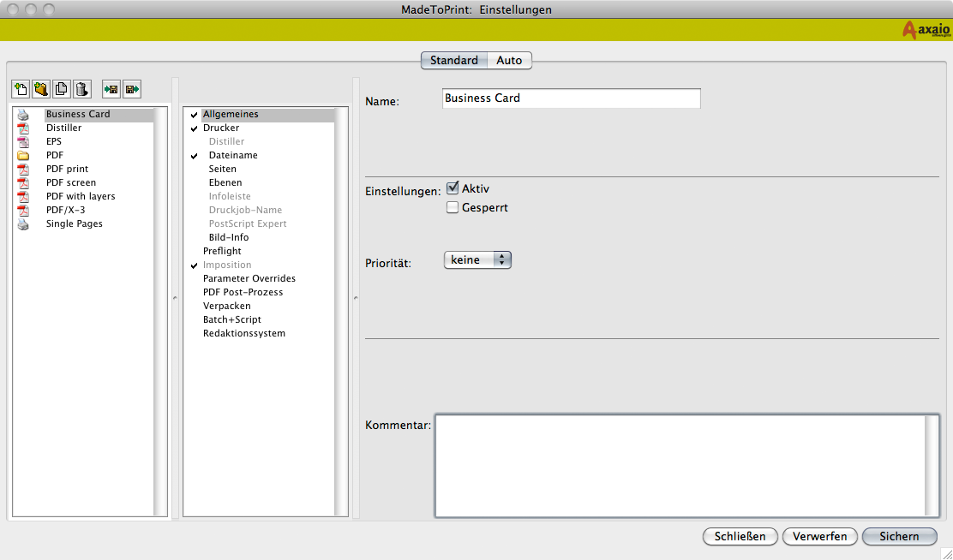Image resolution: width=953 pixels, height=560 pixels.
Task: Click the Schließen button
Action: (x=740, y=536)
